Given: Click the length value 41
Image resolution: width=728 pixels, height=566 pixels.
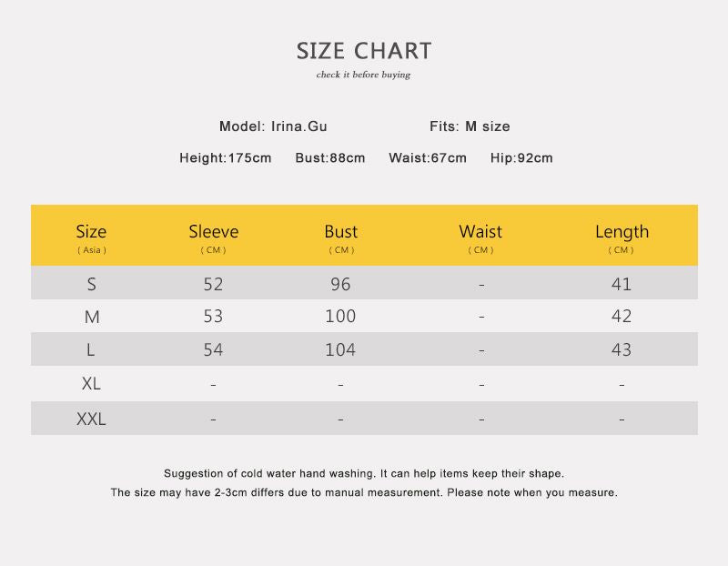Looking at the screenshot, I should click(x=622, y=284).
